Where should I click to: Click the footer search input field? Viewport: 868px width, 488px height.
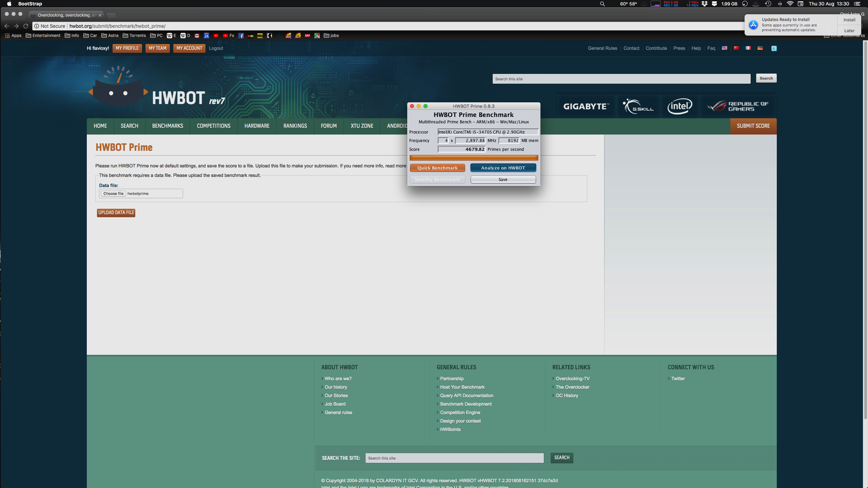coord(454,458)
